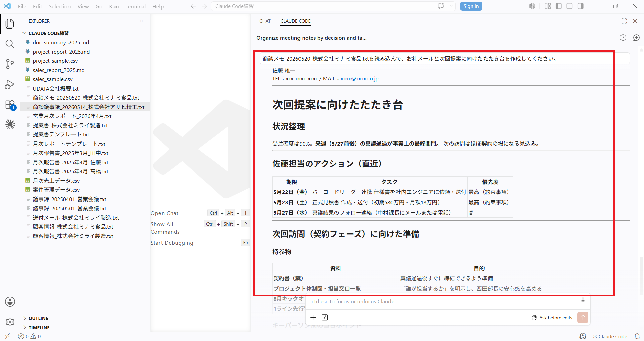Open the Customize Layout icon
The height and width of the screenshot is (341, 644).
pos(548,6)
